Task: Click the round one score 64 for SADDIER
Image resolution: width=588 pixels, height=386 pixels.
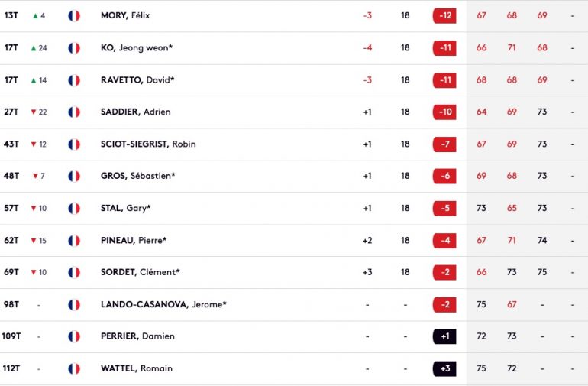Action: coord(482,112)
